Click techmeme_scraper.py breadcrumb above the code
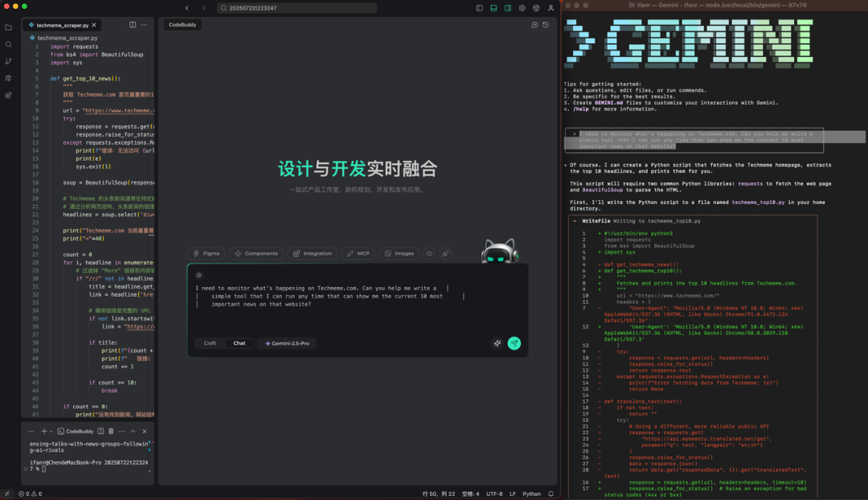The image size is (868, 500). pyautogui.click(x=67, y=38)
